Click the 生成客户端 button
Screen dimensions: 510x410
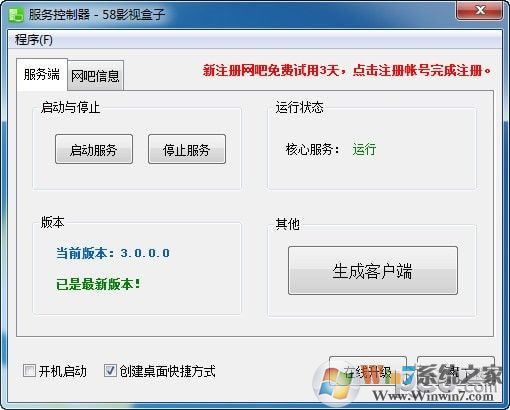tap(373, 270)
